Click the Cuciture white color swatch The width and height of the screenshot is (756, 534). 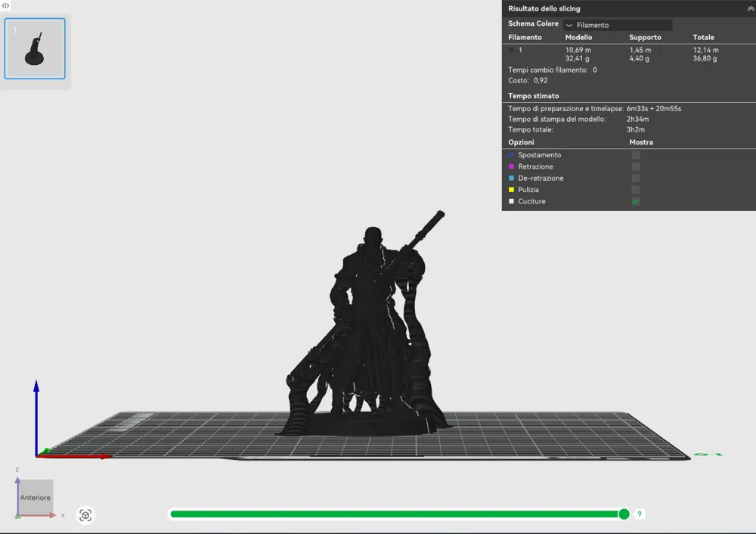[x=512, y=201]
